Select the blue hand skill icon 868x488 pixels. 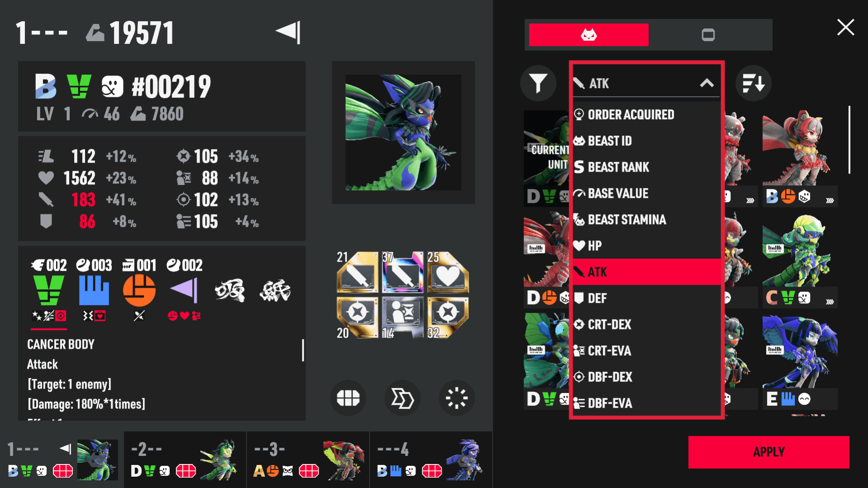pos(94,290)
